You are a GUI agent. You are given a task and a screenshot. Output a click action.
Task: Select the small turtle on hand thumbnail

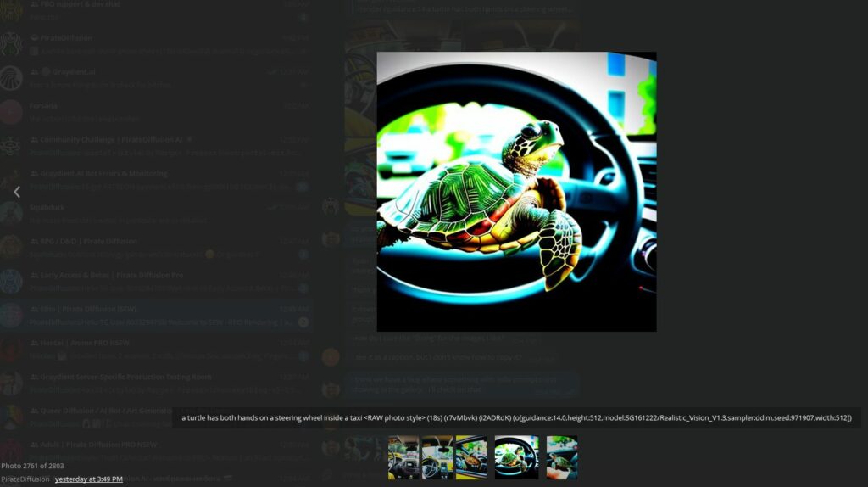click(x=562, y=457)
